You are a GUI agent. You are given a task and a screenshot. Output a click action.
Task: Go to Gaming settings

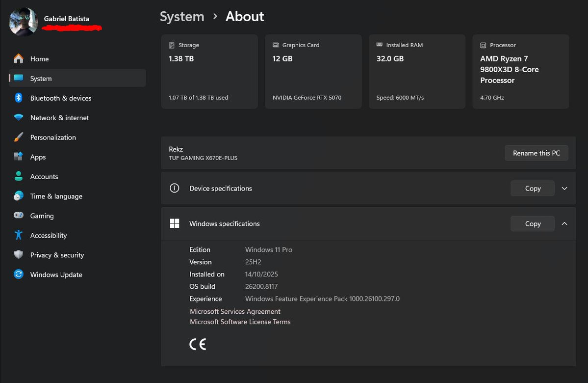click(x=77, y=216)
